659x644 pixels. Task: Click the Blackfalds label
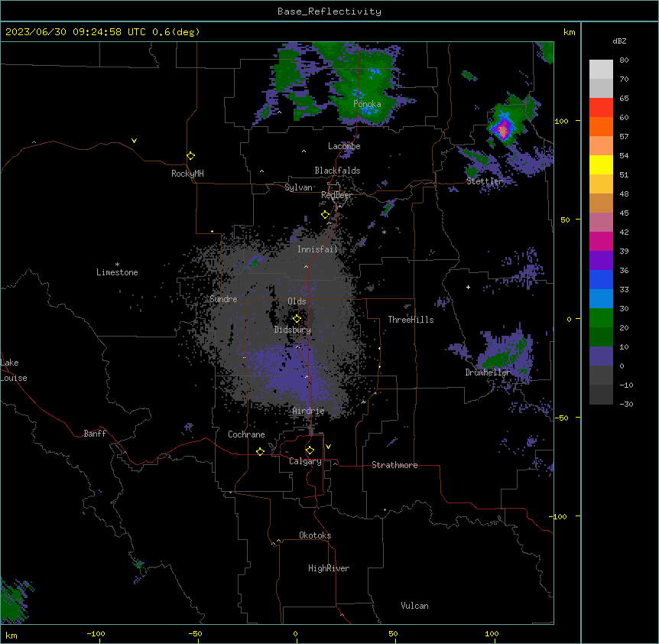[337, 171]
